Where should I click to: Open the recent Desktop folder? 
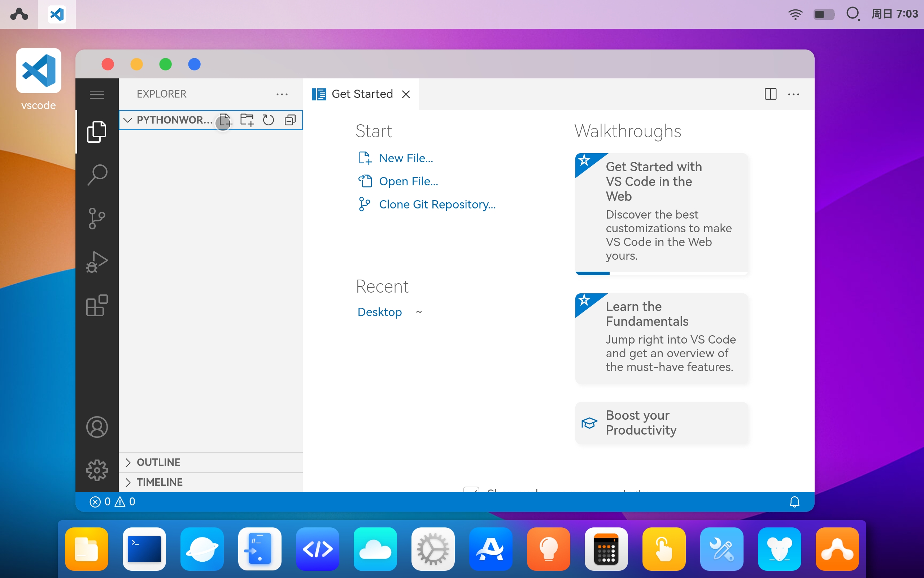point(380,312)
